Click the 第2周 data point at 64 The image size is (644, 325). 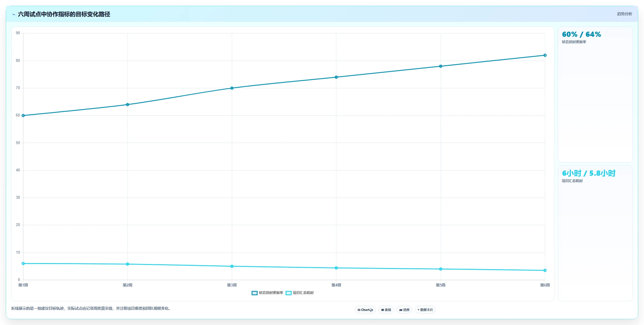tap(128, 105)
